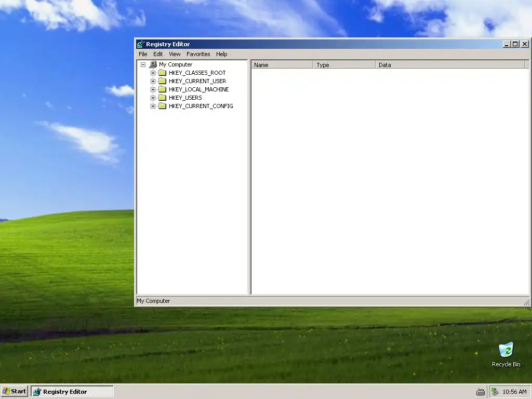The height and width of the screenshot is (399, 532).
Task: Select the HKEY_CLASSES_ROOT key label
Action: [x=197, y=73]
